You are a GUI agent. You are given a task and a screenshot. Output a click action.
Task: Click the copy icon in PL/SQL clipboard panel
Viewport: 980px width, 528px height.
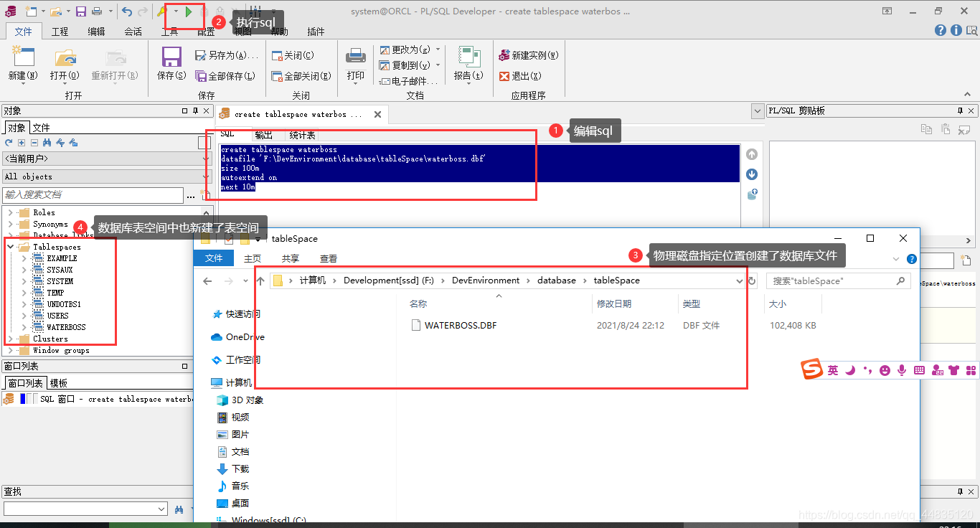(926, 129)
